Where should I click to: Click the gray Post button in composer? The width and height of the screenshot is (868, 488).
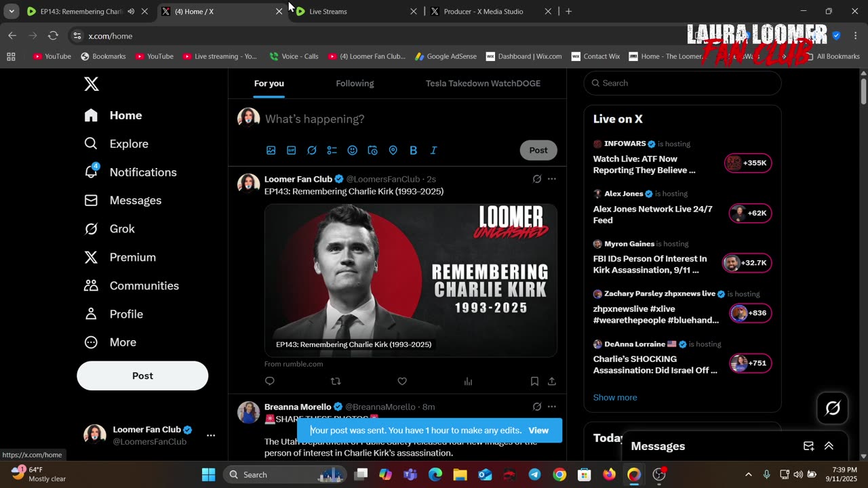click(538, 150)
